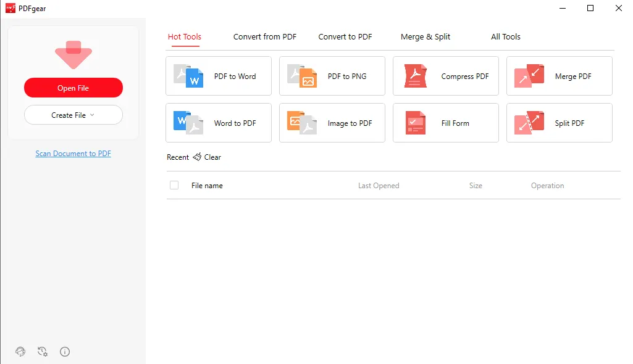Choose the Merge PDF label
This screenshot has width=633, height=364.
[x=573, y=76]
